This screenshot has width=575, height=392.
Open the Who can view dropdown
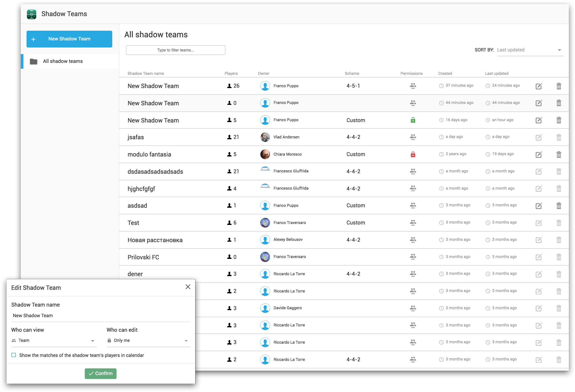click(53, 341)
